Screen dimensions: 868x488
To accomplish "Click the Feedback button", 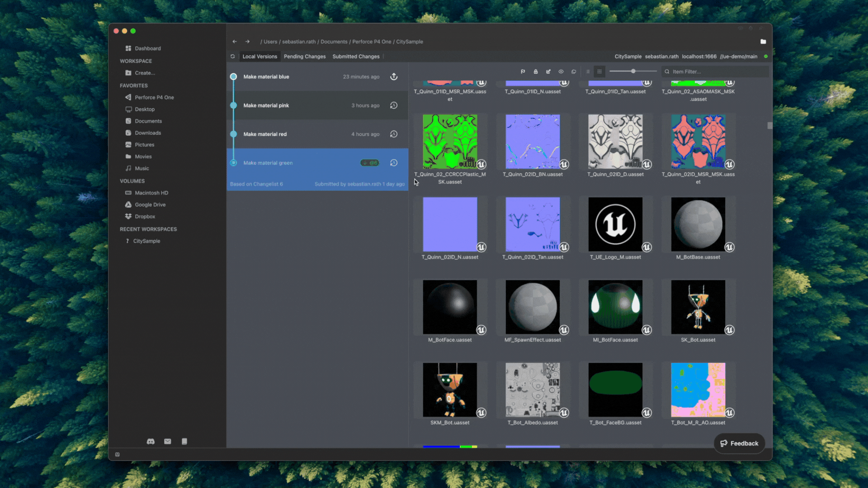I will click(739, 443).
